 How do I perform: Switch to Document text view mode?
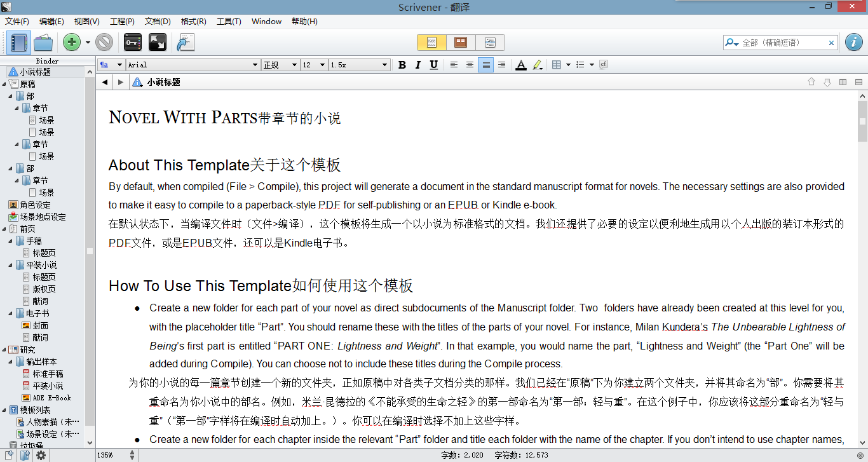tap(431, 43)
